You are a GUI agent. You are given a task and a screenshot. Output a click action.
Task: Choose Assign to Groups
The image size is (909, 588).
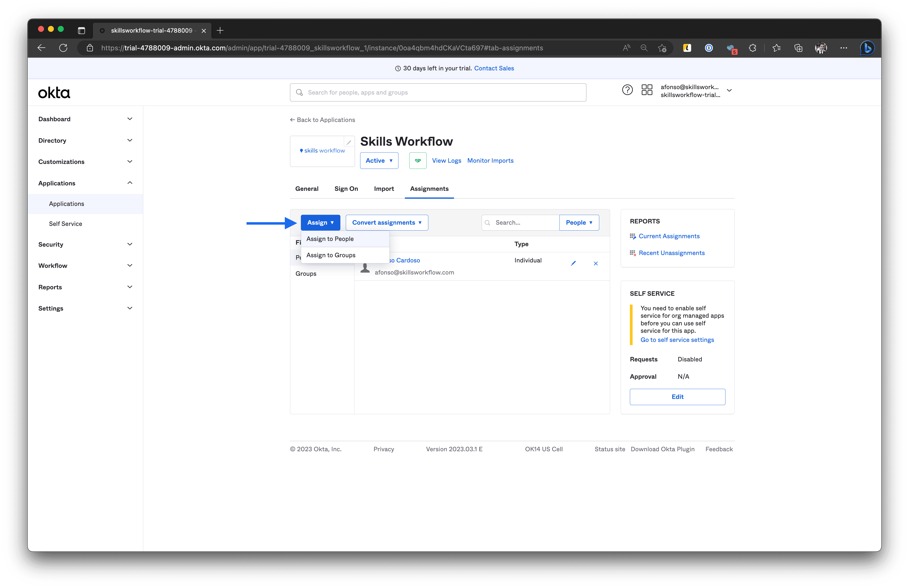[x=345, y=255]
